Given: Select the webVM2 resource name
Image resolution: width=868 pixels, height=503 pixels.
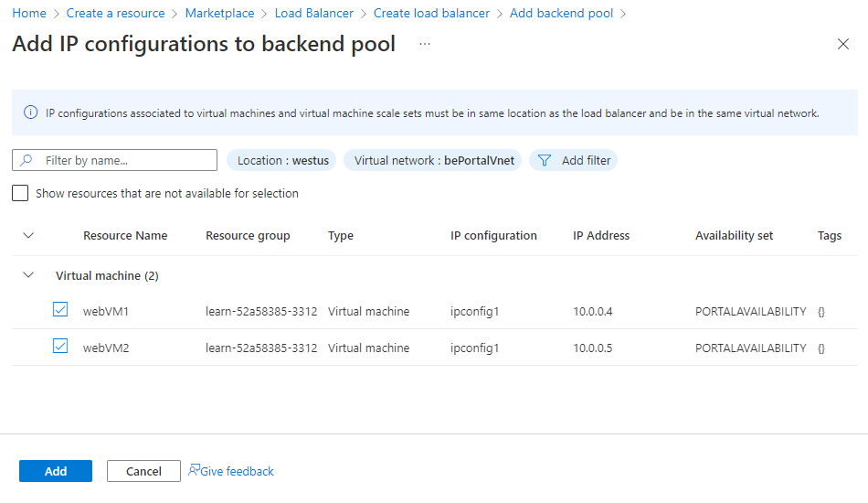Looking at the screenshot, I should tap(106, 348).
